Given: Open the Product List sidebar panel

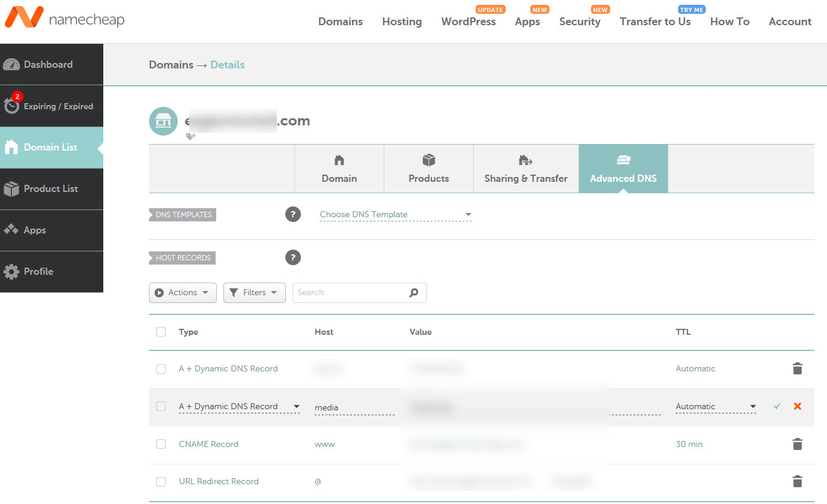Looking at the screenshot, I should [x=50, y=188].
